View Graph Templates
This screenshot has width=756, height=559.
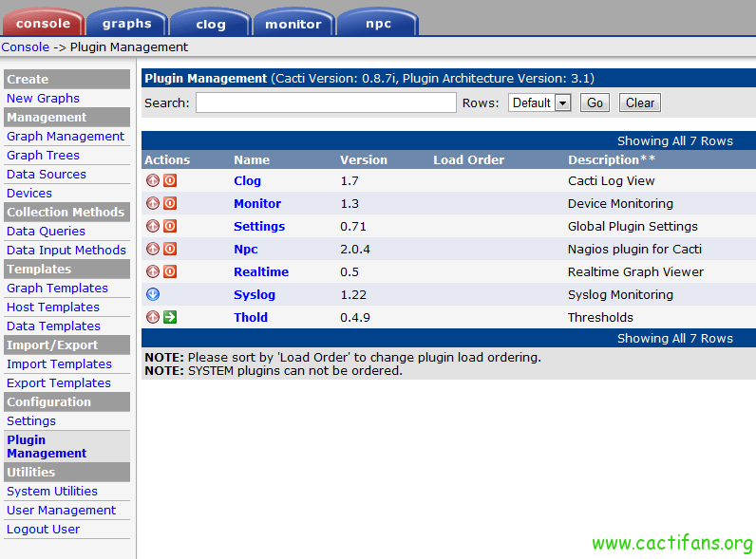pos(57,289)
